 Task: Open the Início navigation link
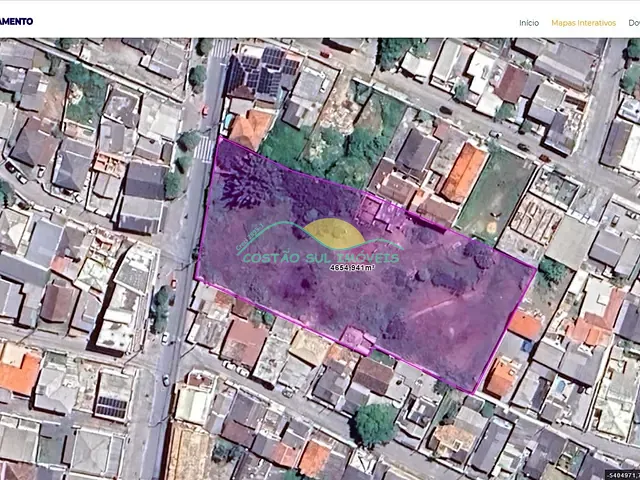pos(529,23)
